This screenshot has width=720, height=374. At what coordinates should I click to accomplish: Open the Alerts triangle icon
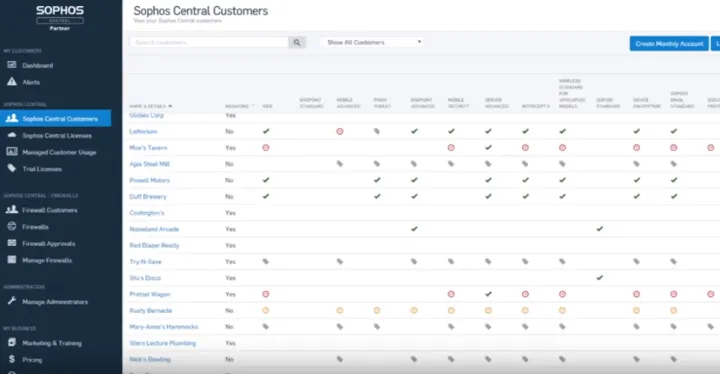pyautogui.click(x=12, y=82)
